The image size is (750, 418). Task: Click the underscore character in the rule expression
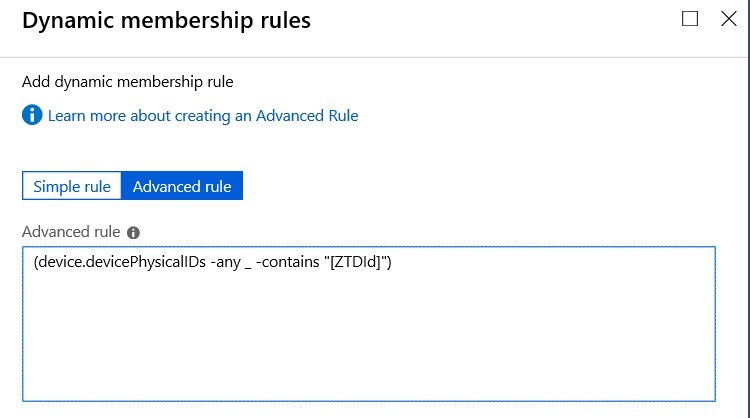click(248, 268)
